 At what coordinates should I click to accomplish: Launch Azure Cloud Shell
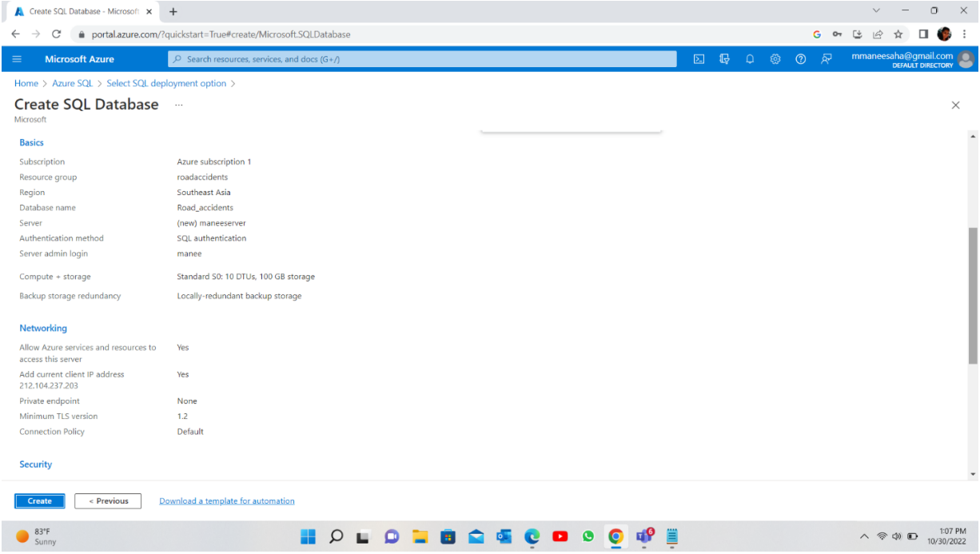point(699,59)
